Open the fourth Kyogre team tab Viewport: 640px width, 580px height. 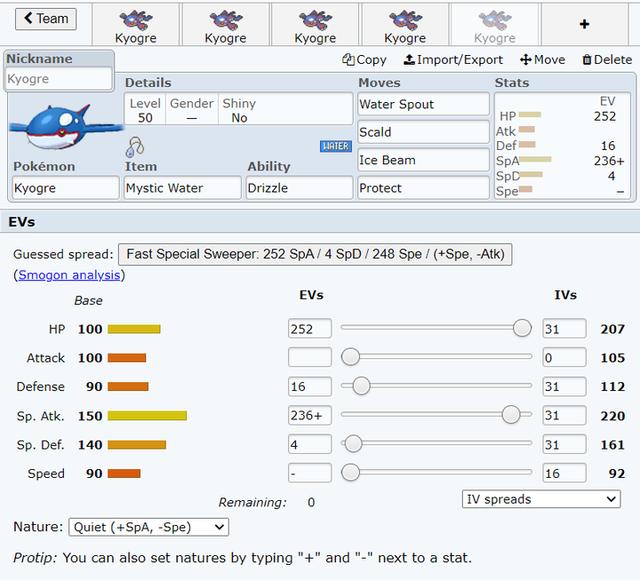[405, 25]
